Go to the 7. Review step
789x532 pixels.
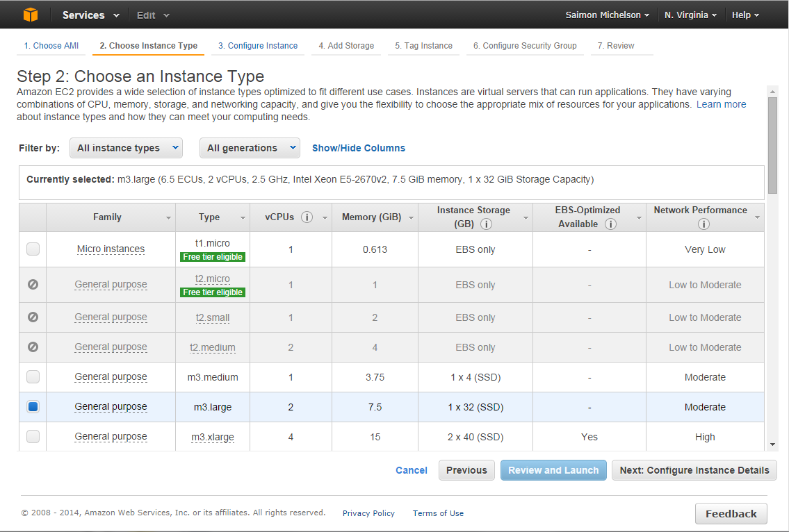[x=616, y=46]
